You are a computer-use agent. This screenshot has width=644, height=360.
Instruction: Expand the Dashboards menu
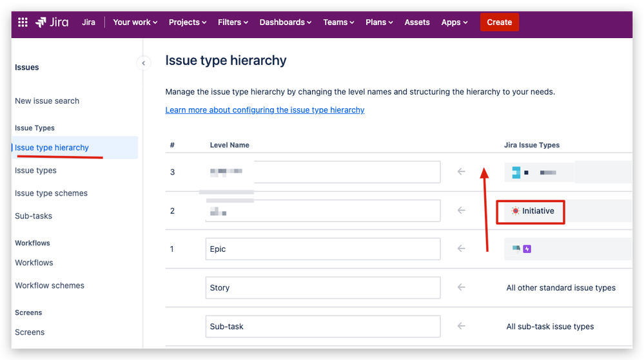(x=286, y=22)
